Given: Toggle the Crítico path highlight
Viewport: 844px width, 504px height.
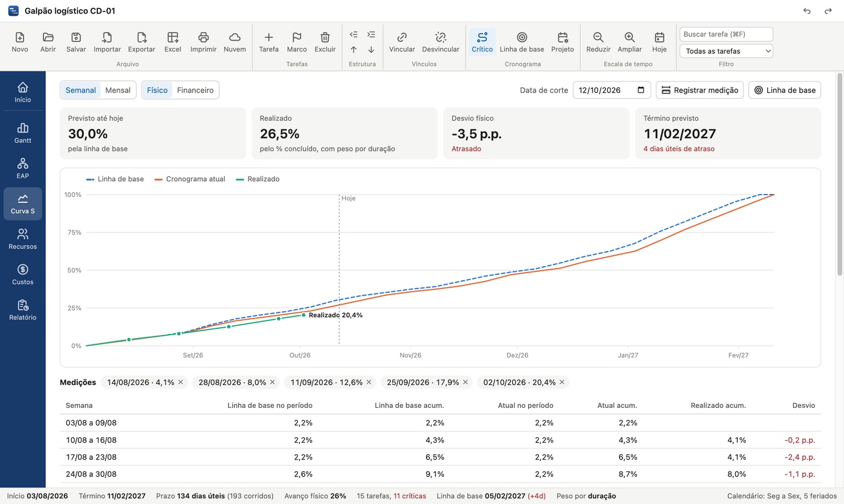Looking at the screenshot, I should 482,42.
